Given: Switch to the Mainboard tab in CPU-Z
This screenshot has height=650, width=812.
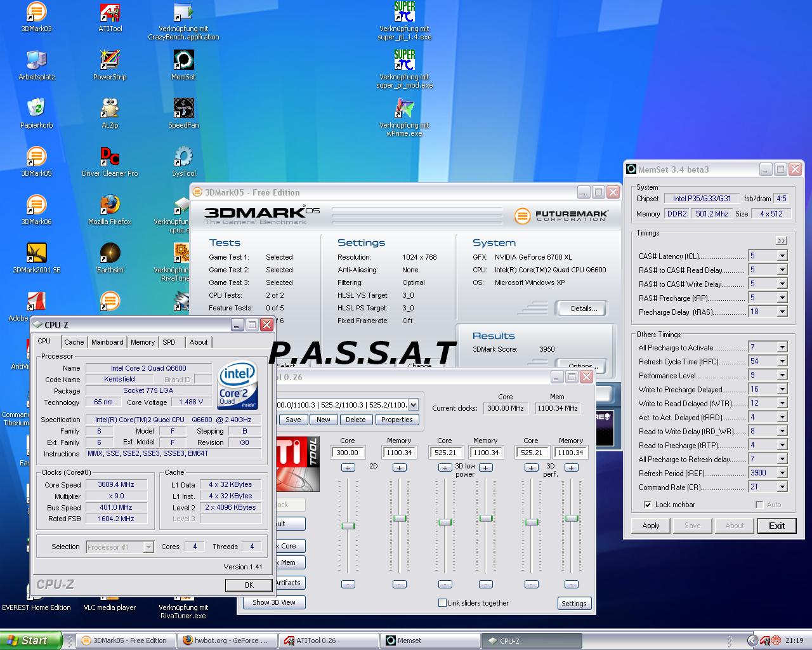Looking at the screenshot, I should [107, 342].
